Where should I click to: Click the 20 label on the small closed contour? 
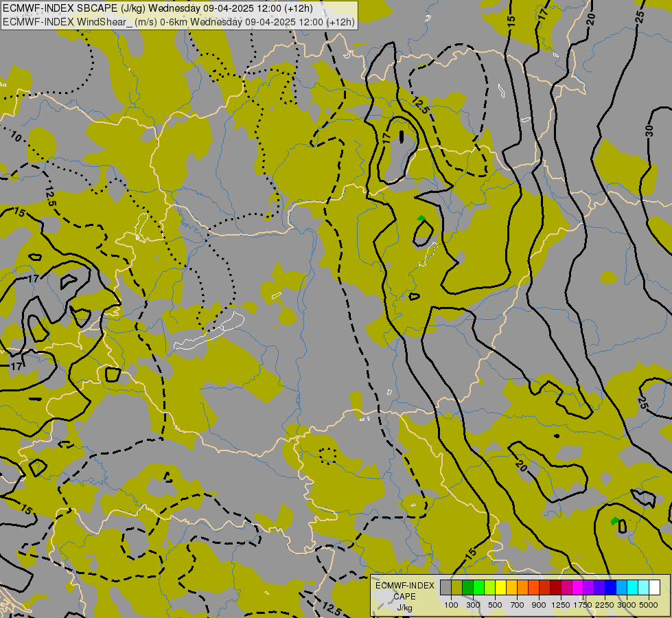coord(522,466)
